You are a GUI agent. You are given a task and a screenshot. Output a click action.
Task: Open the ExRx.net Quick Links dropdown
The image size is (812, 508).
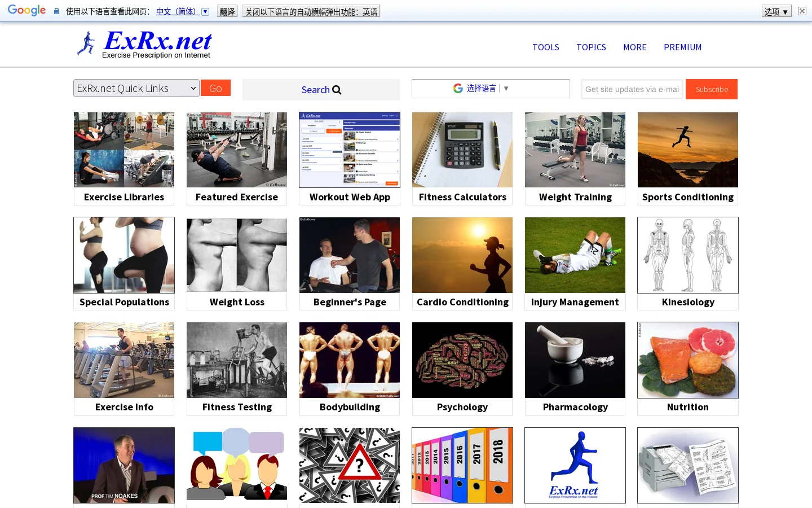[x=136, y=88]
